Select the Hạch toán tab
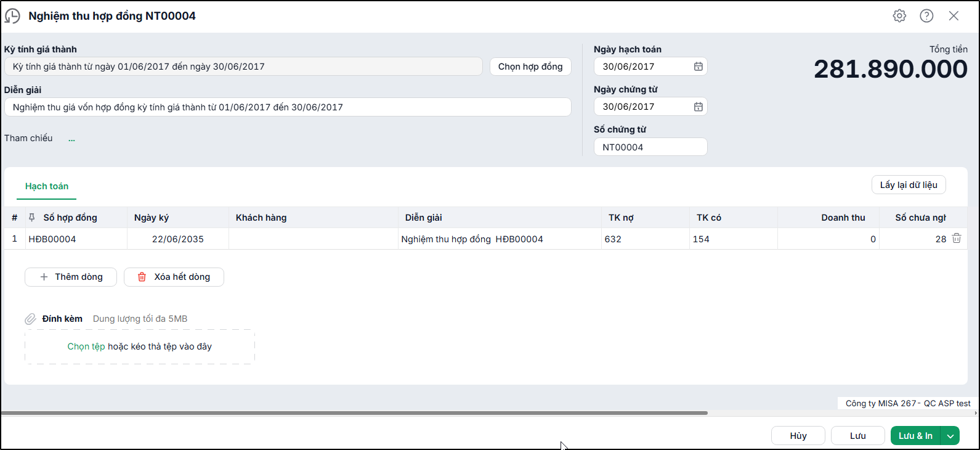This screenshot has height=450, width=980. pyautogui.click(x=47, y=186)
